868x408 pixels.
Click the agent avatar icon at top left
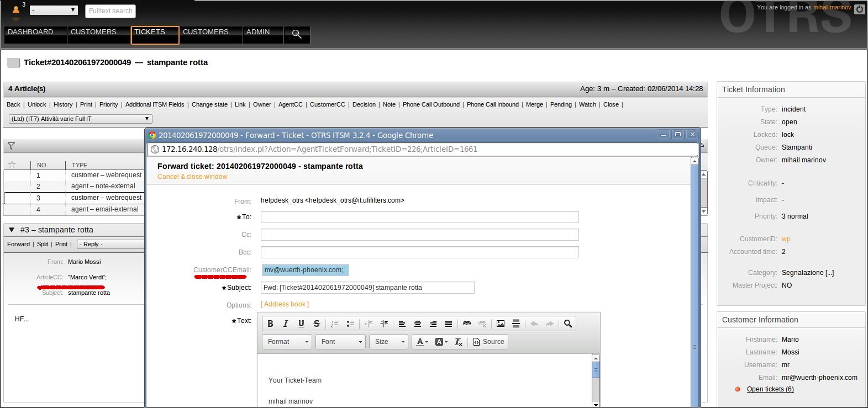15,10
